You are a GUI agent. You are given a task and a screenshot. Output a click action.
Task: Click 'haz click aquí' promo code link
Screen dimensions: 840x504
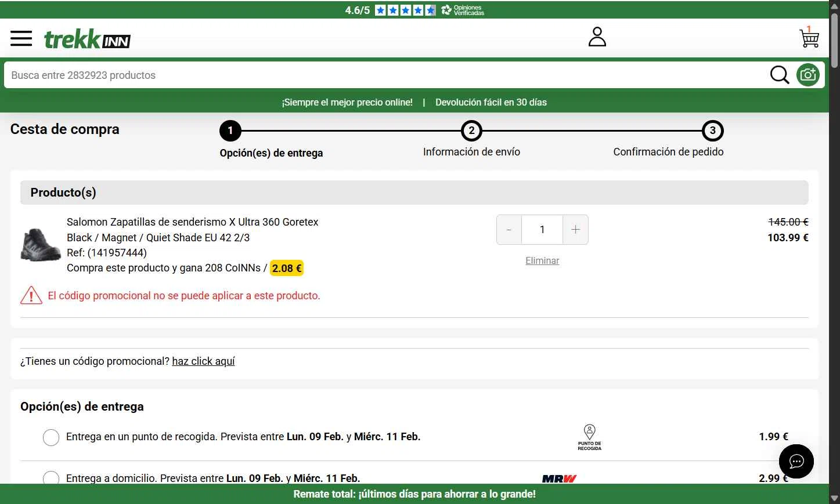coord(203,361)
